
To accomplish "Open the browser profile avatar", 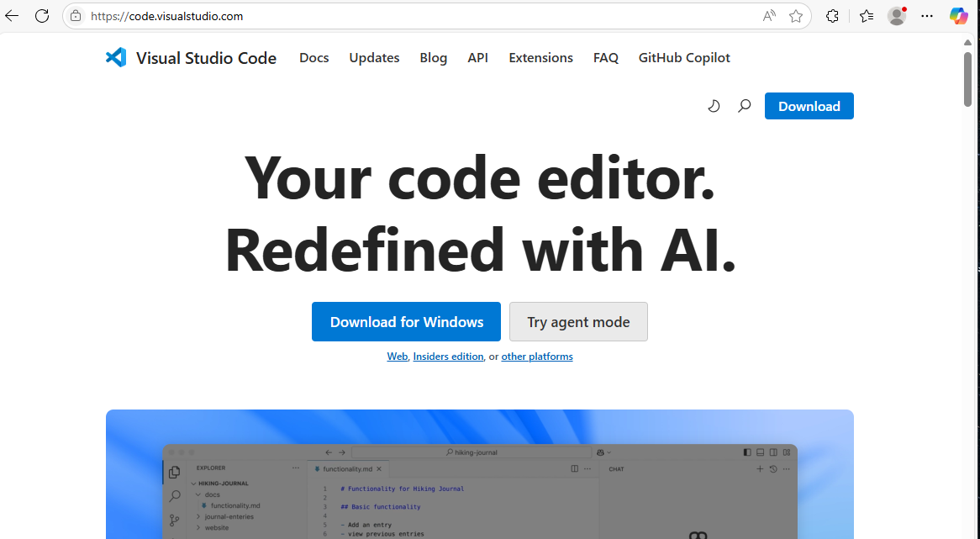I will (897, 16).
